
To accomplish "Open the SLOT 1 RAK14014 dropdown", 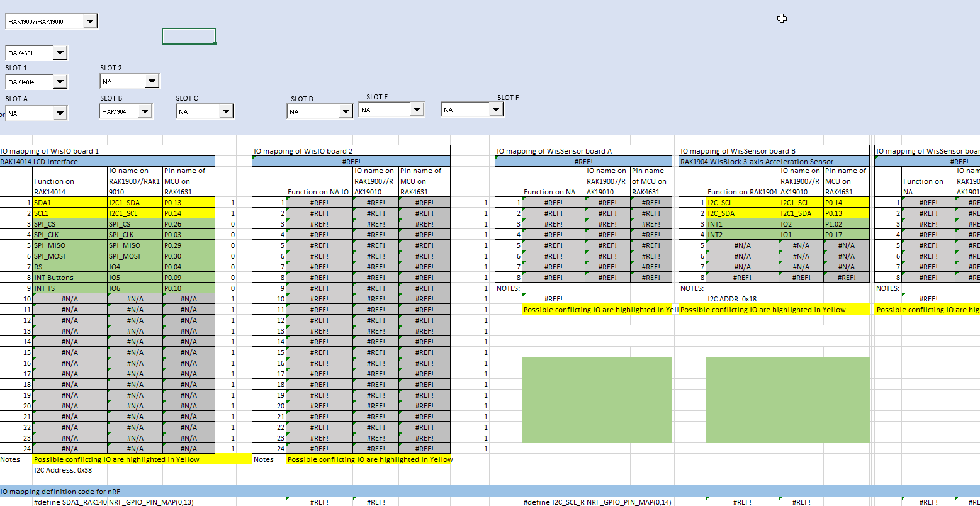I will click(x=60, y=81).
